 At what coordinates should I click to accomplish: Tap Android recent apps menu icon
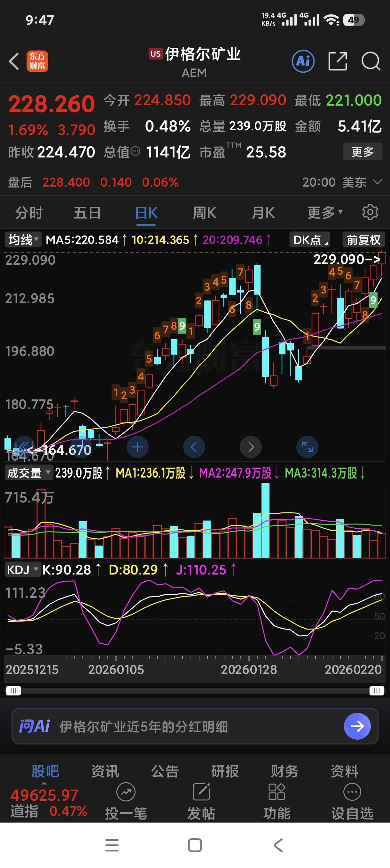(x=112, y=845)
